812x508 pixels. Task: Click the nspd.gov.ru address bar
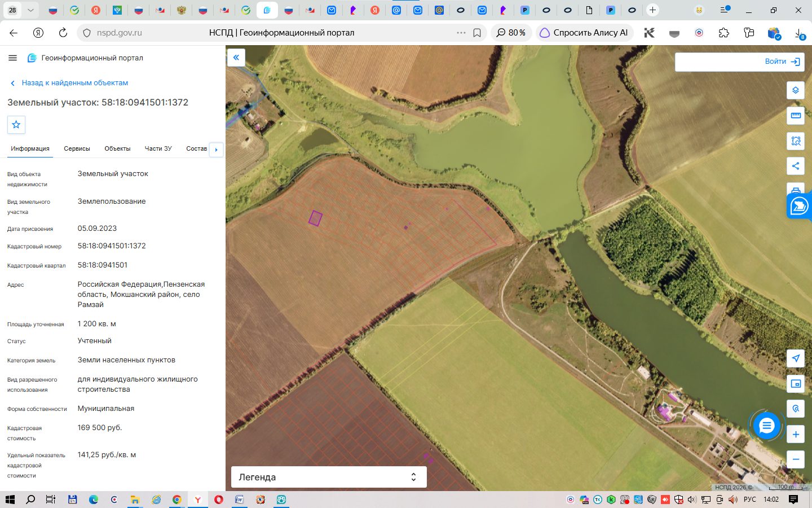tap(119, 33)
